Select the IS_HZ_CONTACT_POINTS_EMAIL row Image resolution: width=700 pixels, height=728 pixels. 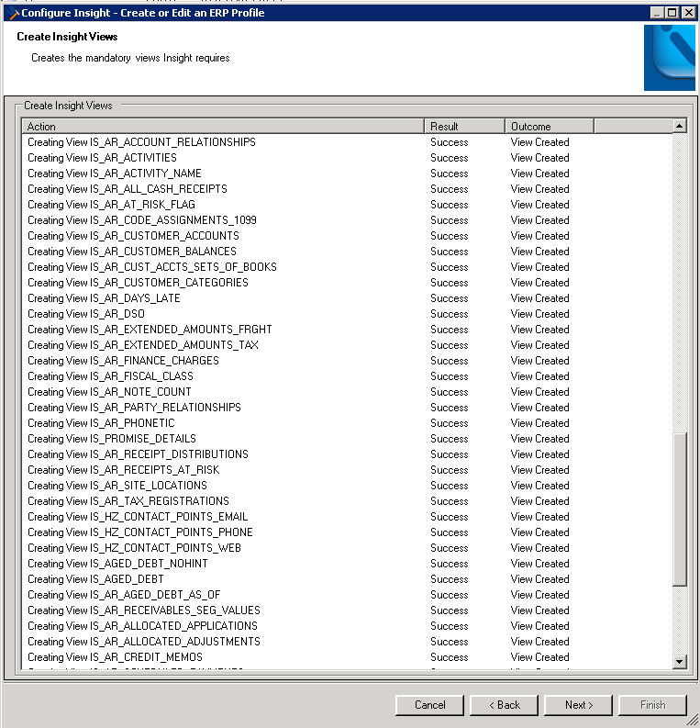click(138, 517)
